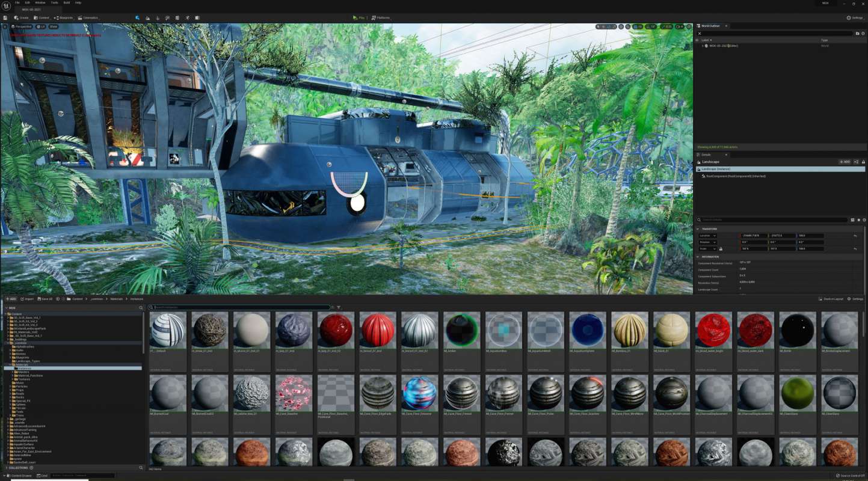Open the Perspective view dropdown
Viewport: 868px width, 481px height.
[x=21, y=26]
